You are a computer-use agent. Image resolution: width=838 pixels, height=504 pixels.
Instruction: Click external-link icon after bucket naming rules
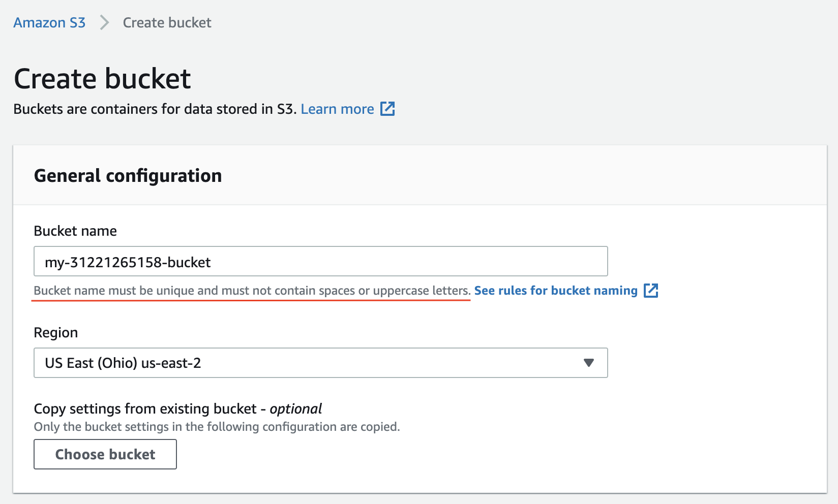point(651,291)
